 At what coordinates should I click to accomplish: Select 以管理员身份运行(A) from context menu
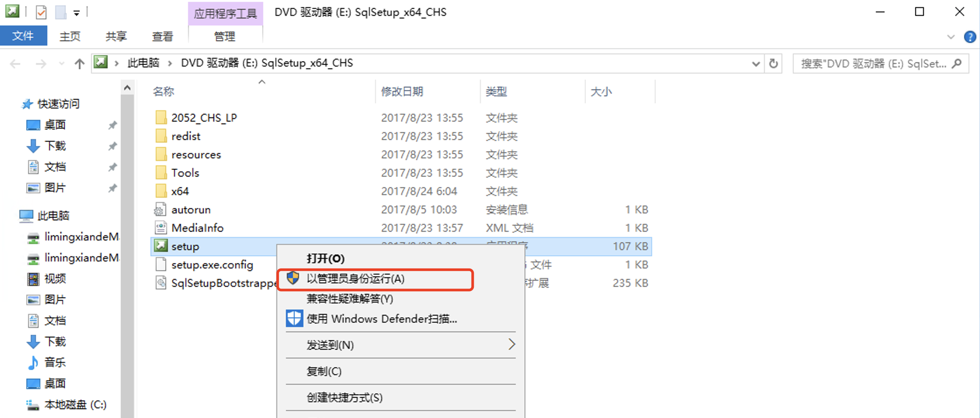coord(355,279)
